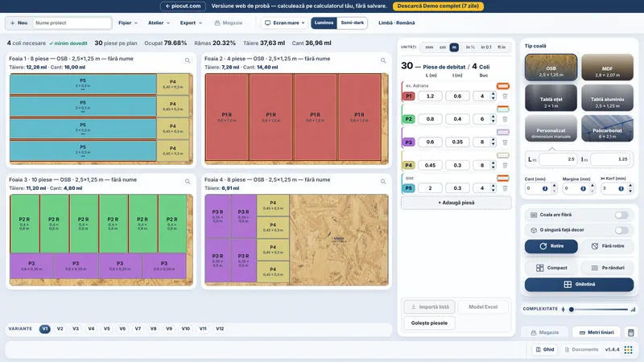This screenshot has height=362, width=644.
Task: Click the Margine (mm) info icon
Action: pos(583,188)
